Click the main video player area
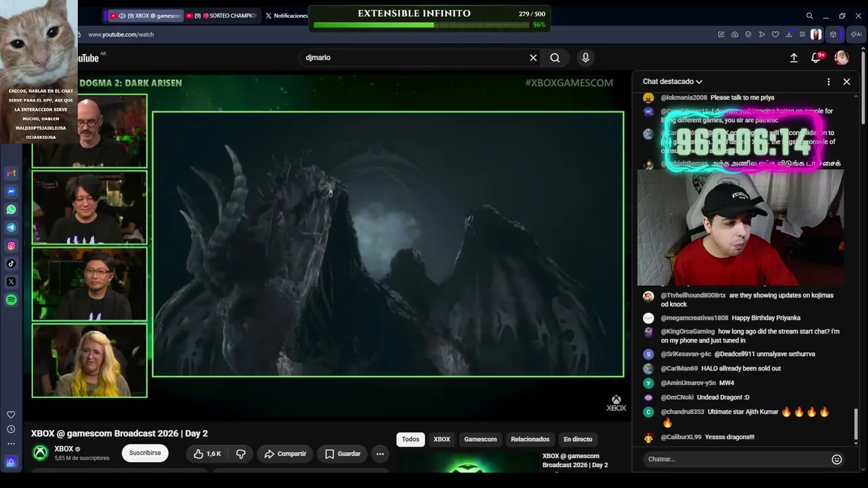Image resolution: width=868 pixels, height=488 pixels. [x=388, y=244]
